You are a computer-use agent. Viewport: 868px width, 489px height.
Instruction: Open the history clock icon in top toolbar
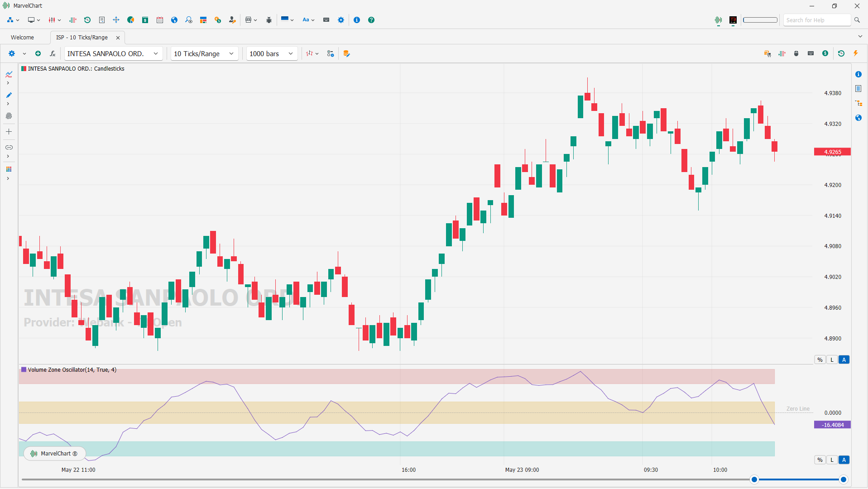[x=87, y=20]
